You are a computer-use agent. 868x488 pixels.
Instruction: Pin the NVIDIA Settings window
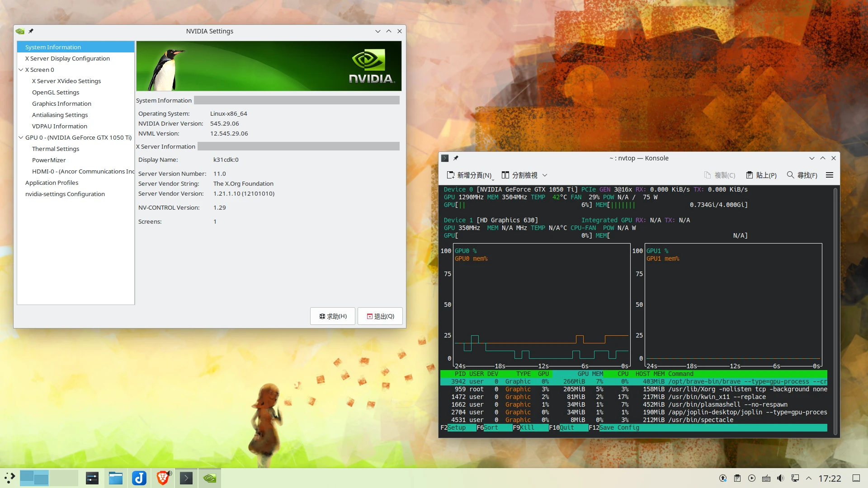click(x=31, y=31)
